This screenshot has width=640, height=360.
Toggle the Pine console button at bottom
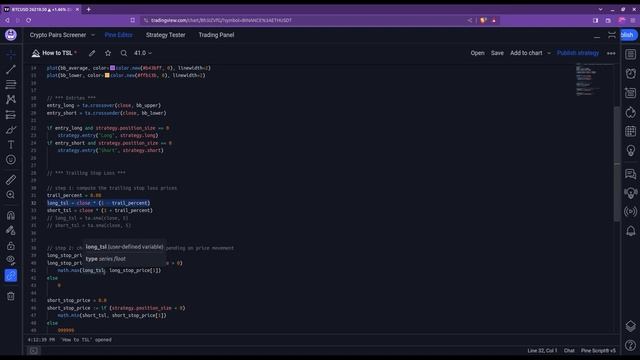34,350
